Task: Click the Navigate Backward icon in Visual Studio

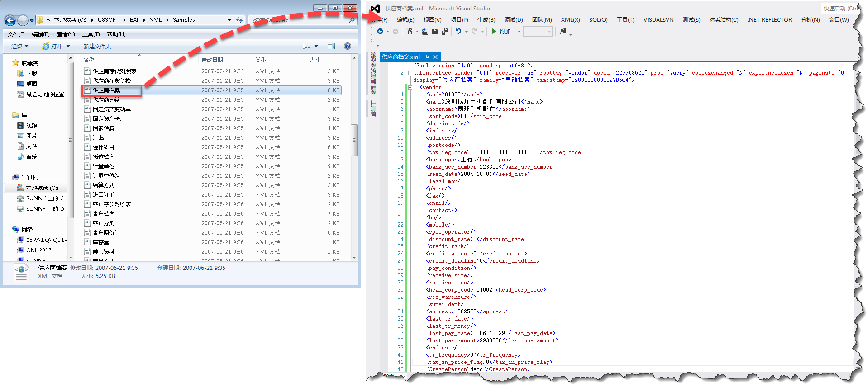Action: [380, 32]
